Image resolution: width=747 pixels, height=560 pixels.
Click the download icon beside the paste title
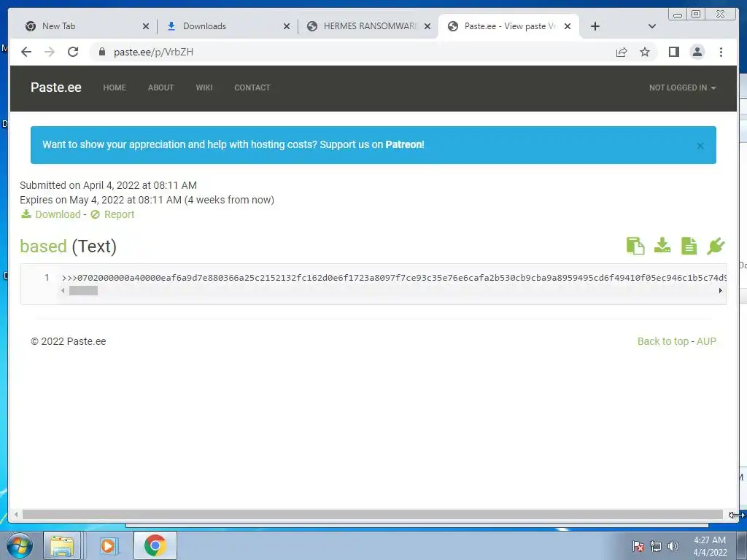tap(662, 246)
